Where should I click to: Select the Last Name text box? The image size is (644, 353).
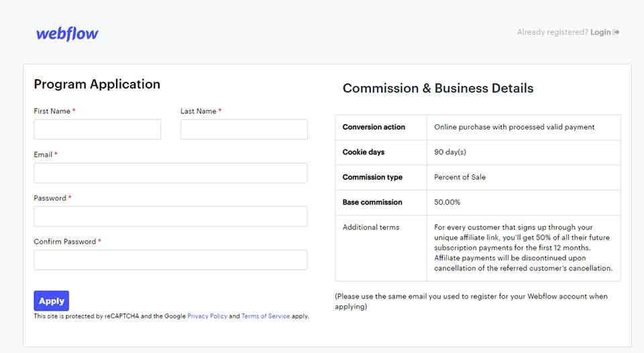(x=244, y=130)
